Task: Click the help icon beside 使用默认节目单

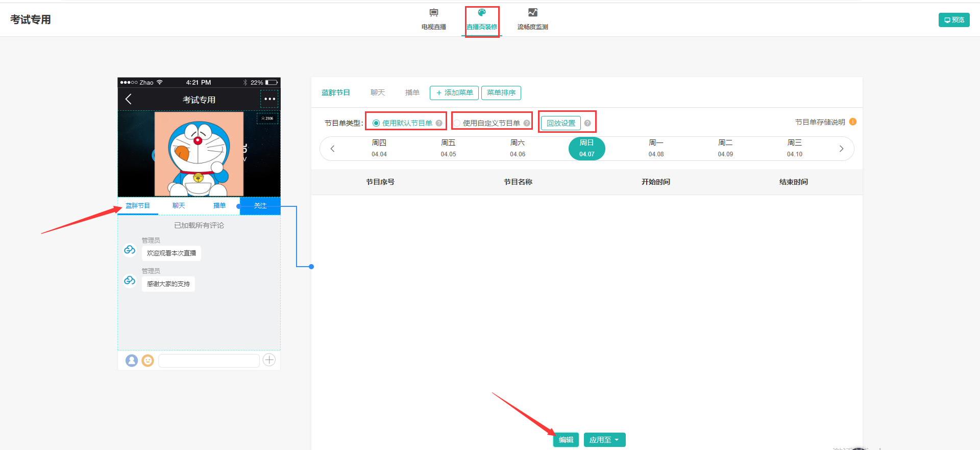Action: click(439, 123)
